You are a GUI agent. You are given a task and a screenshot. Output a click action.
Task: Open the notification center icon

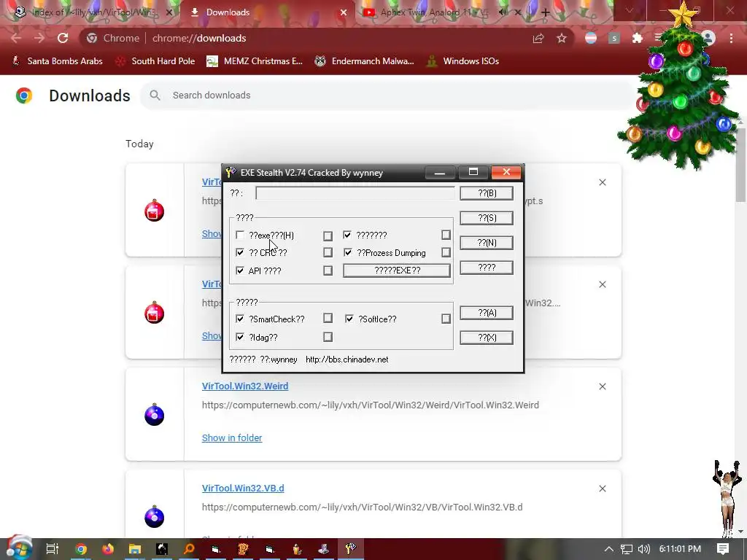point(723,549)
